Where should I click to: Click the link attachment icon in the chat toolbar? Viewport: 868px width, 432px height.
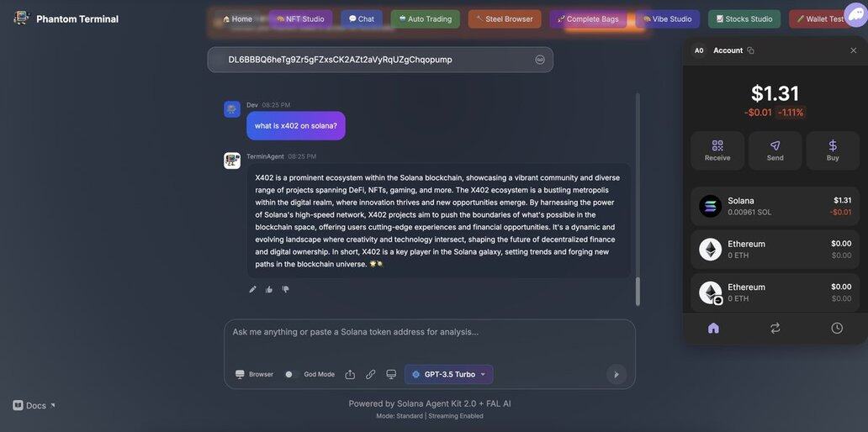(x=370, y=375)
